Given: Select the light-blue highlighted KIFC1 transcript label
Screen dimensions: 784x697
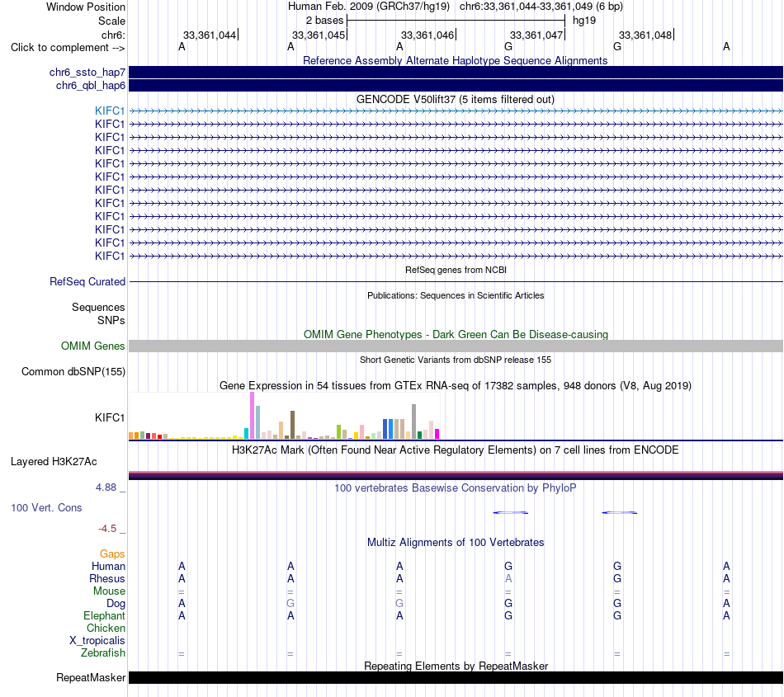Looking at the screenshot, I should [110, 111].
